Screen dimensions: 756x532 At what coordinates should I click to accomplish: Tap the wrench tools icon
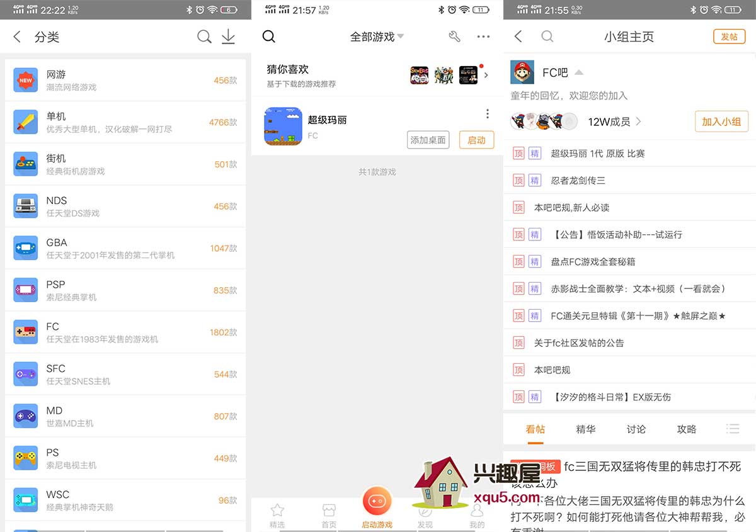pyautogui.click(x=454, y=37)
